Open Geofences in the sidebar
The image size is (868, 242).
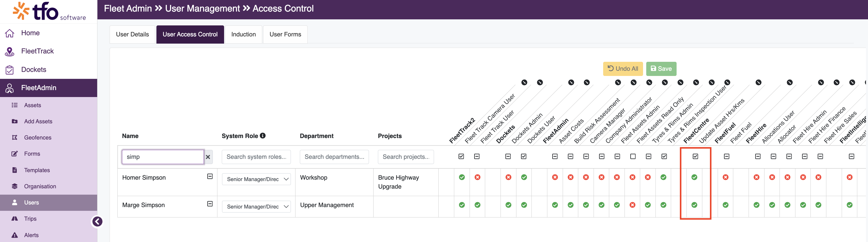tap(38, 137)
